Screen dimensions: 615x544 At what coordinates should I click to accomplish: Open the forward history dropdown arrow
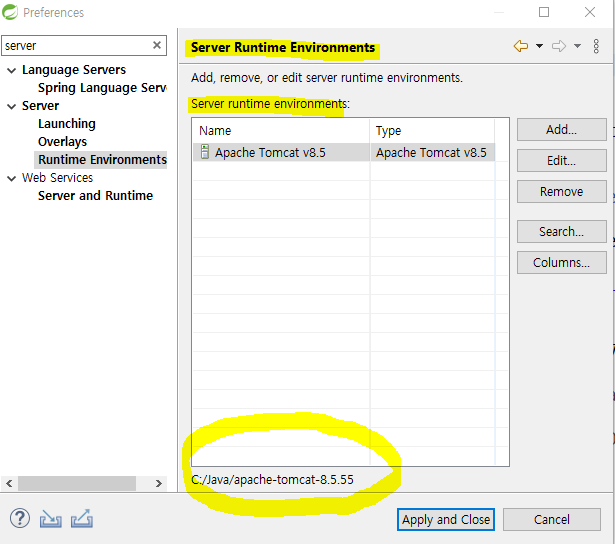click(x=577, y=46)
